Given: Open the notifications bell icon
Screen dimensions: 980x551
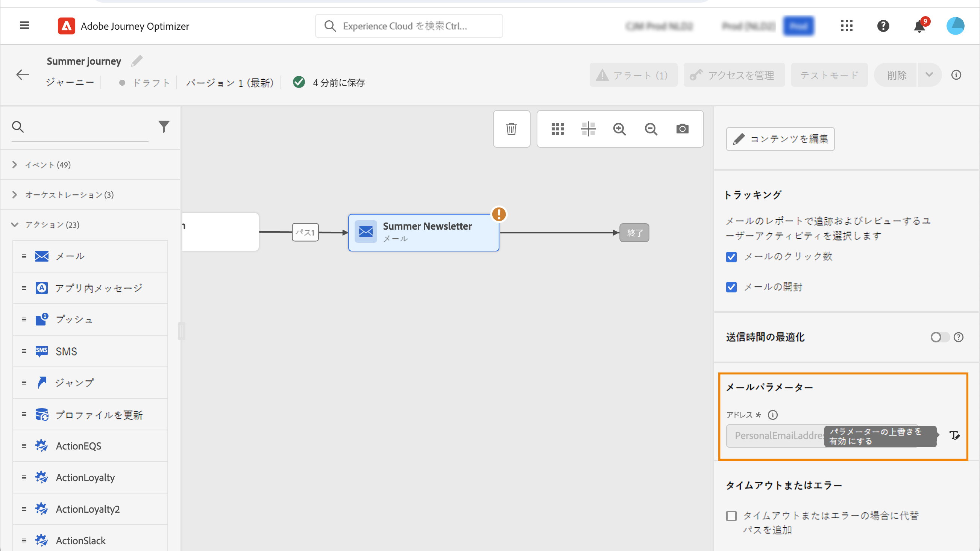Looking at the screenshot, I should tap(919, 26).
